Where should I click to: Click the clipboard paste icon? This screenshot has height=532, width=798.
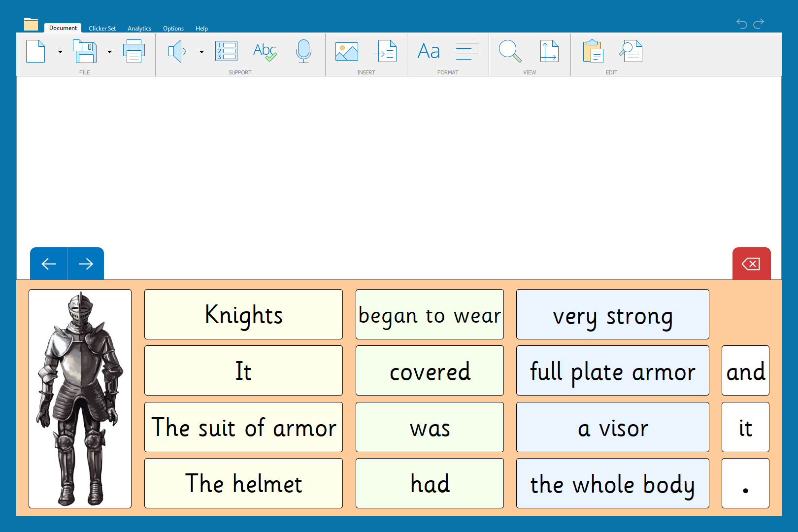[593, 51]
